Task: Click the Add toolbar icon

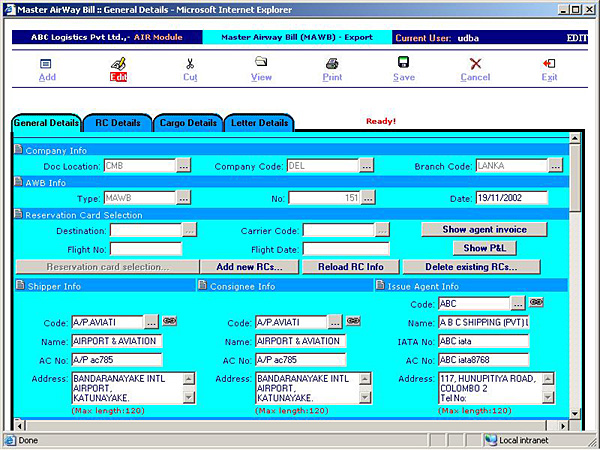Action: point(46,64)
